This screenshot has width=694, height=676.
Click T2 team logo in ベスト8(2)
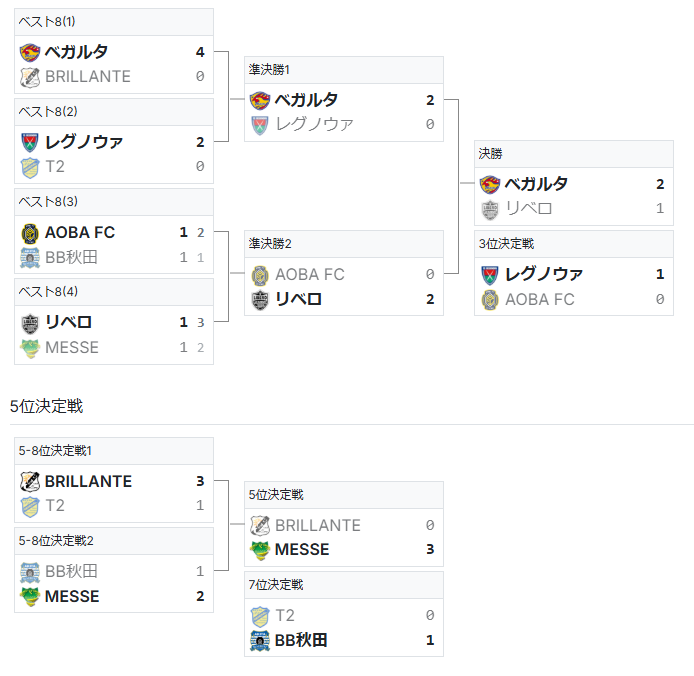click(30, 166)
